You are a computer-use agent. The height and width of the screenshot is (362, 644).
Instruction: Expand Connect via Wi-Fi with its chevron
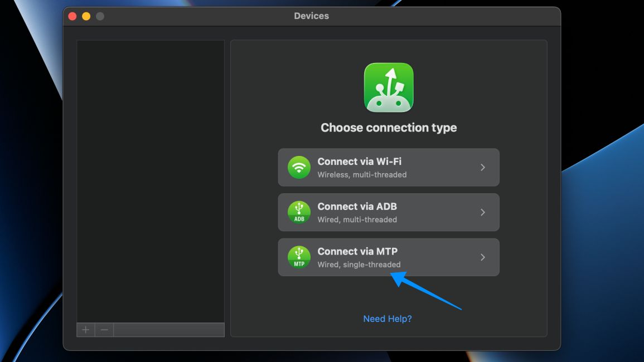pos(483,167)
